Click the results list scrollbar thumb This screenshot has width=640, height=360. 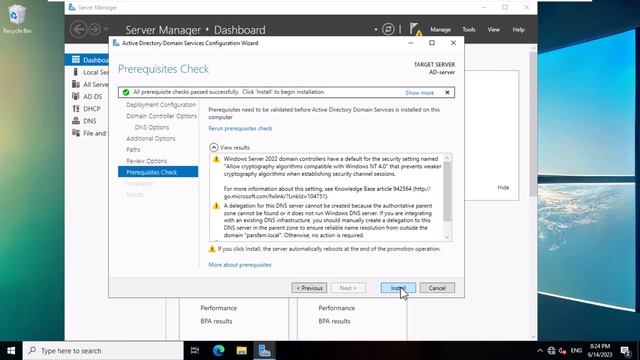pos(447,191)
